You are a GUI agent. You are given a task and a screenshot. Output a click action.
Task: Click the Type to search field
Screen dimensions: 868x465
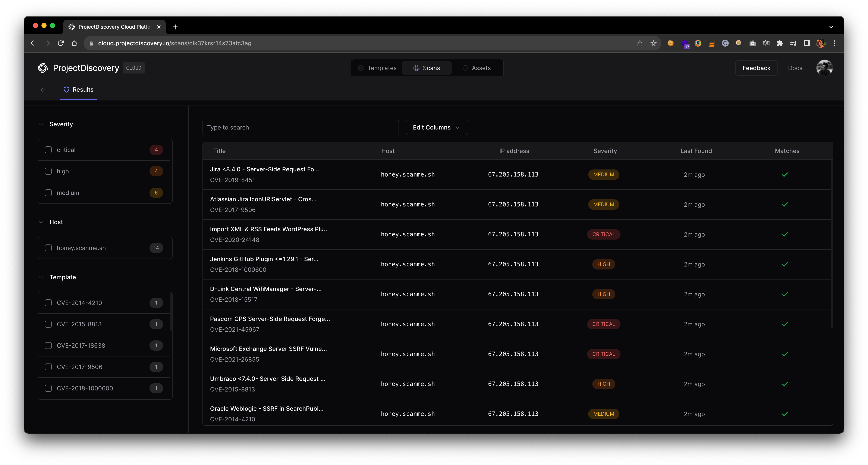click(x=300, y=127)
